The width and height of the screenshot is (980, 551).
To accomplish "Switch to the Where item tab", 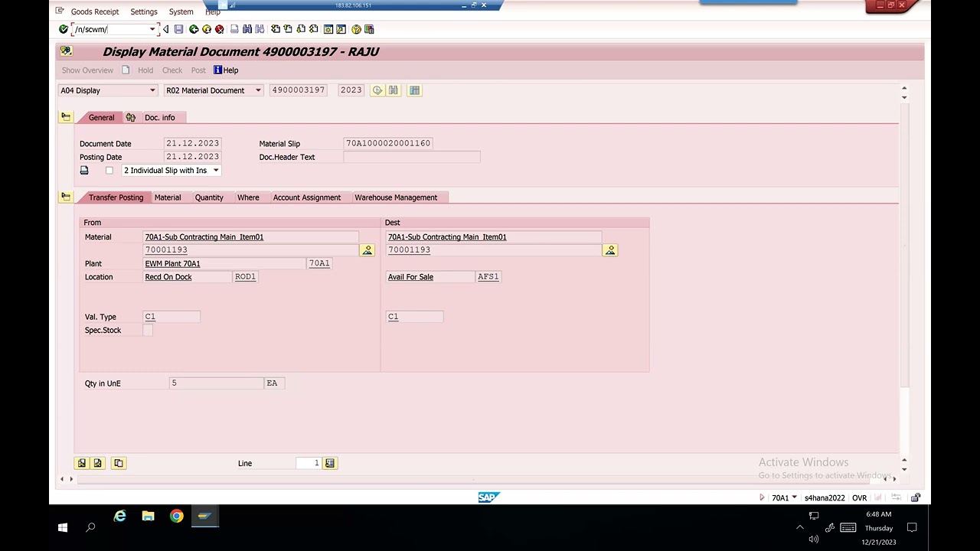I will point(248,197).
